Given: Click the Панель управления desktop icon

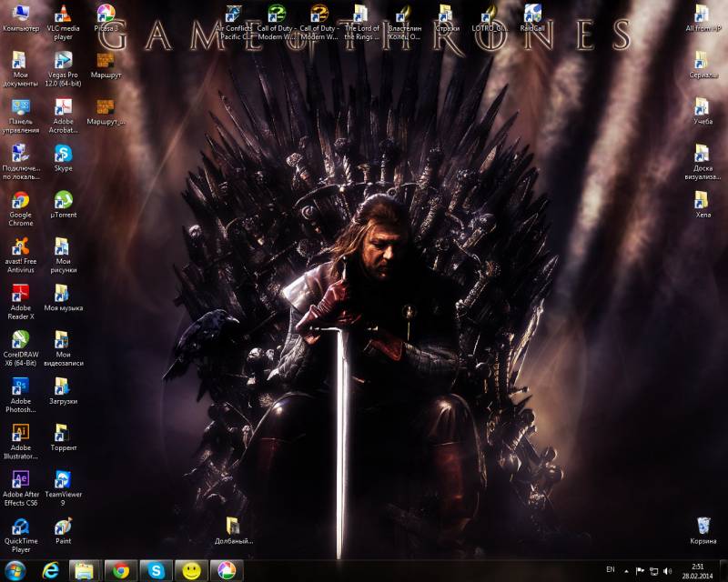Looking at the screenshot, I should click(x=20, y=115).
